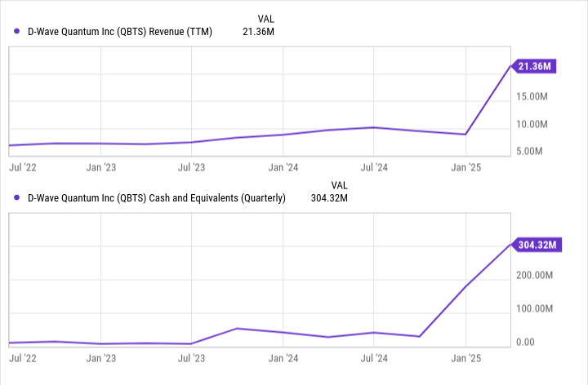Click revenue line low point at Jan '25
The height and width of the screenshot is (385, 588).
point(465,134)
